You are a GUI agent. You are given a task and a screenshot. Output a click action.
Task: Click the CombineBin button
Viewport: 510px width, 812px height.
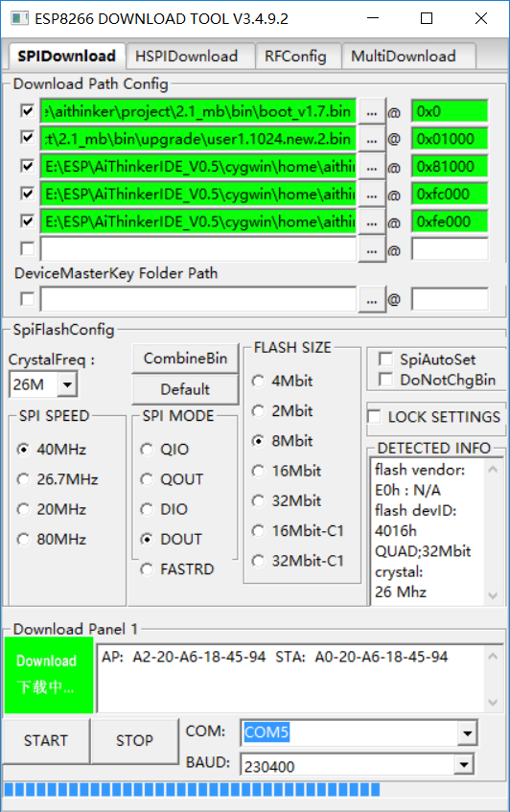pos(185,359)
